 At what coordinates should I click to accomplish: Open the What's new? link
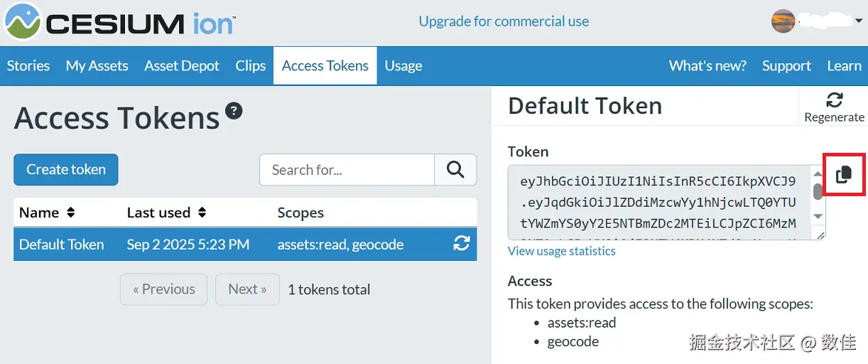pyautogui.click(x=707, y=66)
